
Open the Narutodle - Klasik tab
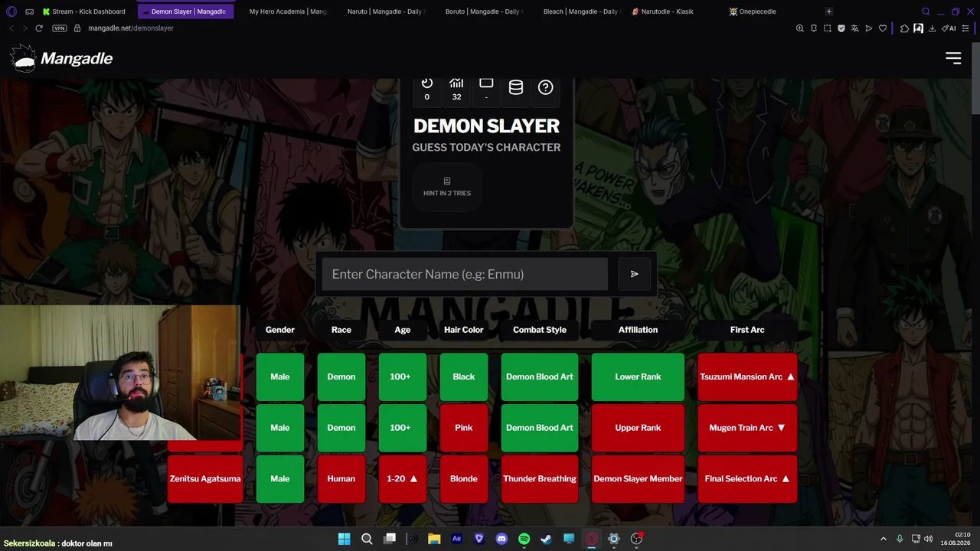pos(663,11)
